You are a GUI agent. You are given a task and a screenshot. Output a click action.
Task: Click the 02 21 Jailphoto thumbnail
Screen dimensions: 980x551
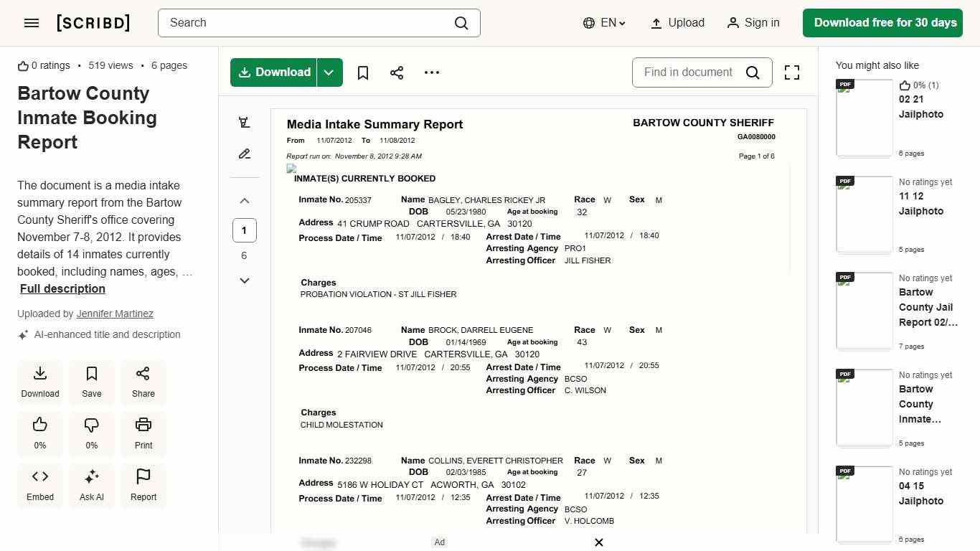(x=864, y=117)
